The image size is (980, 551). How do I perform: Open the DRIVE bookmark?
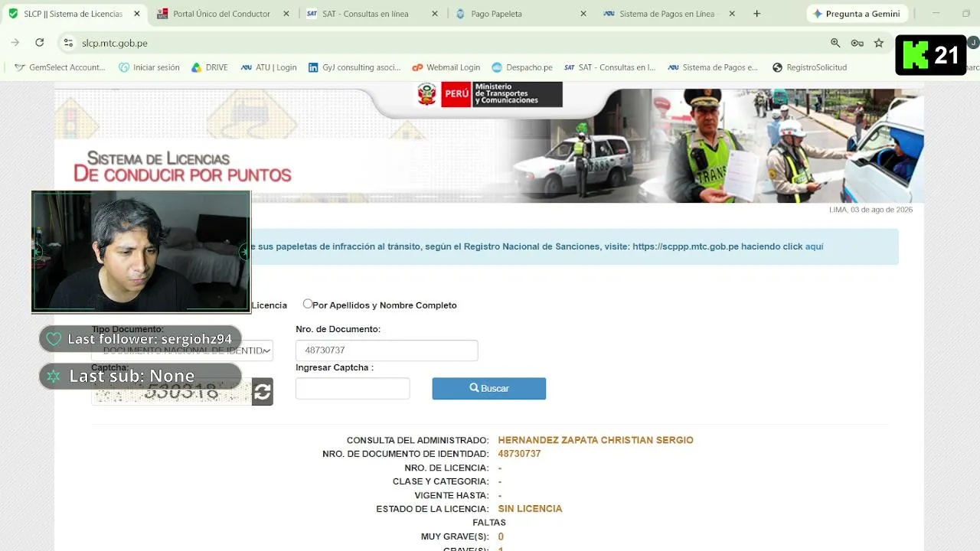tap(209, 67)
